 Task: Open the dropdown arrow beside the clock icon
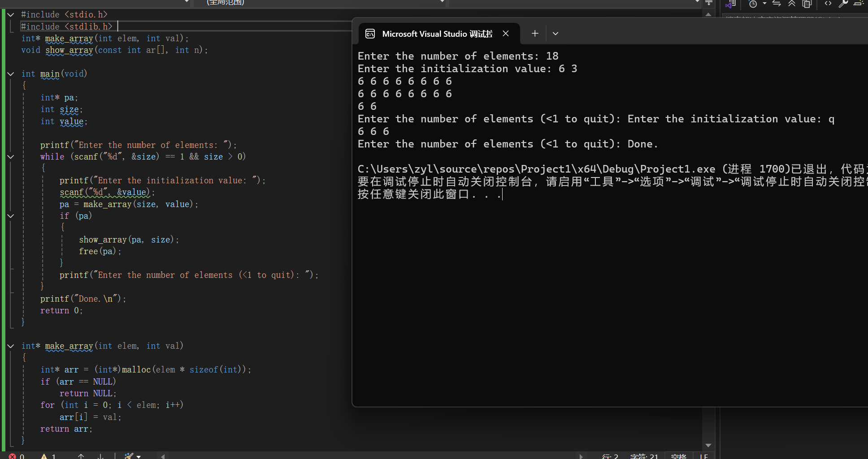tap(764, 4)
